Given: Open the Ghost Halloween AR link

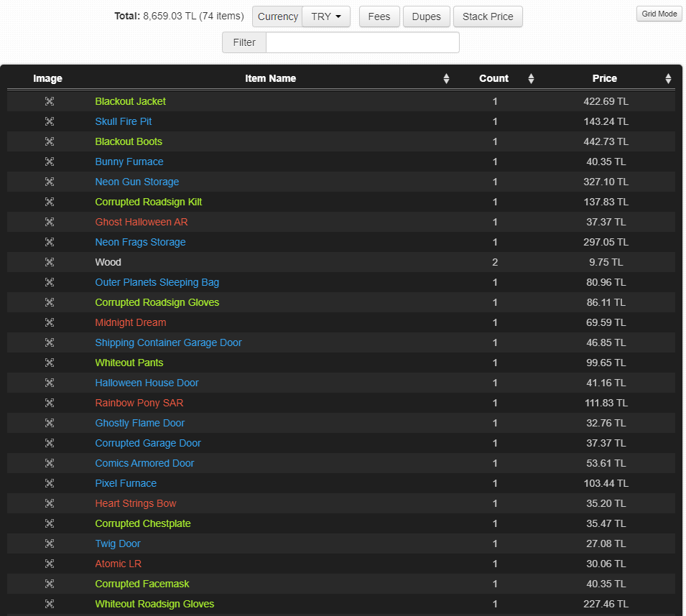Looking at the screenshot, I should pyautogui.click(x=142, y=222).
